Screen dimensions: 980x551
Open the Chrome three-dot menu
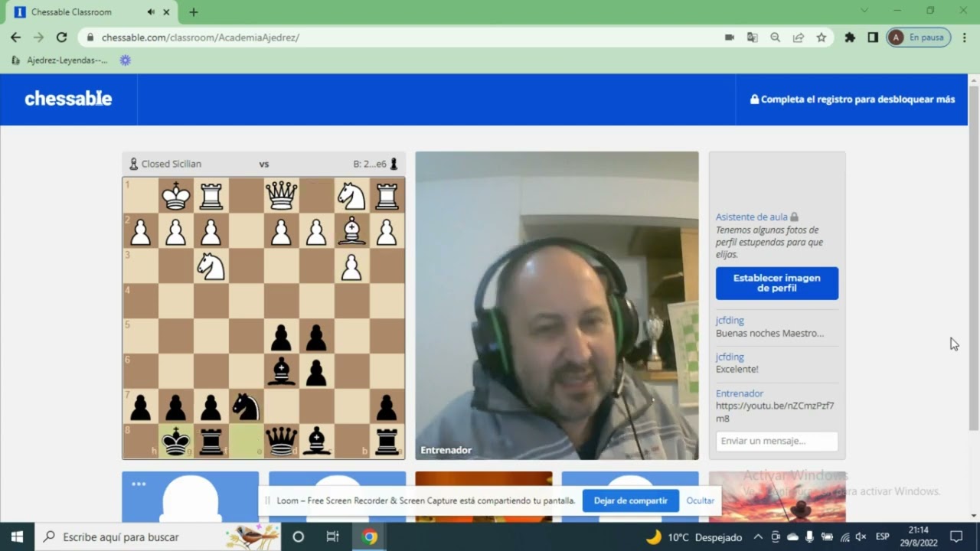[965, 37]
